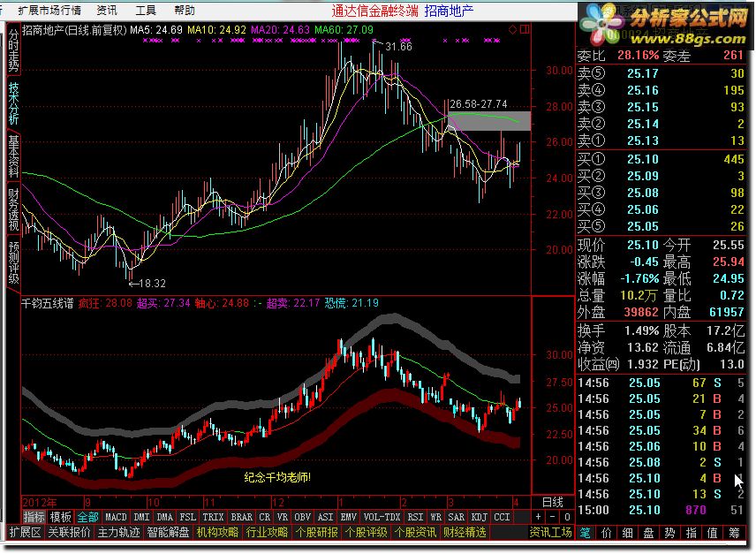Switch indicator to OBV
Screen dimensions: 756x554
click(303, 517)
